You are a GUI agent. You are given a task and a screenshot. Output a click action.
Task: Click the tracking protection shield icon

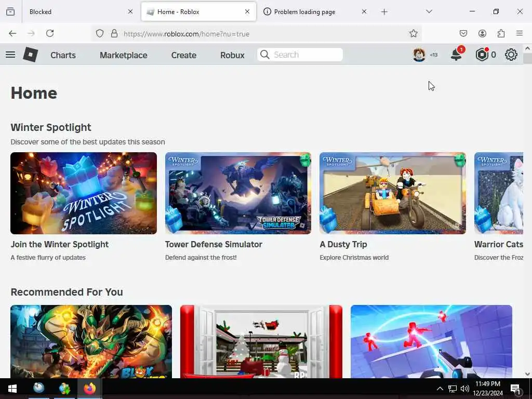pos(99,33)
